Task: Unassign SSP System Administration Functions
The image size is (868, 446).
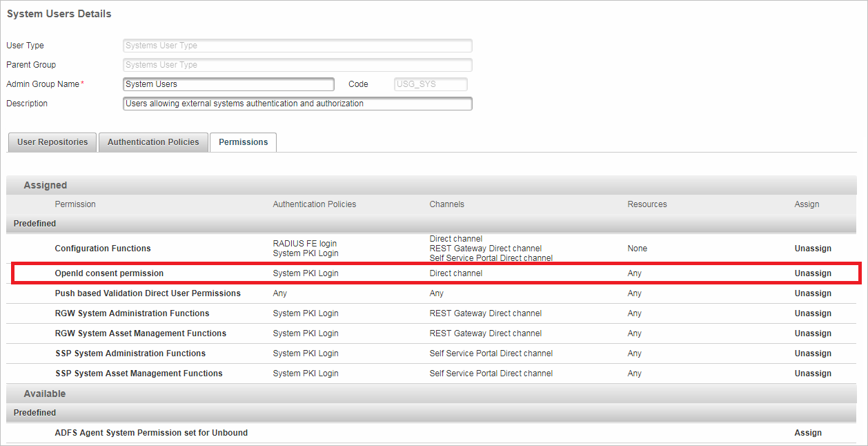Action: 812,353
